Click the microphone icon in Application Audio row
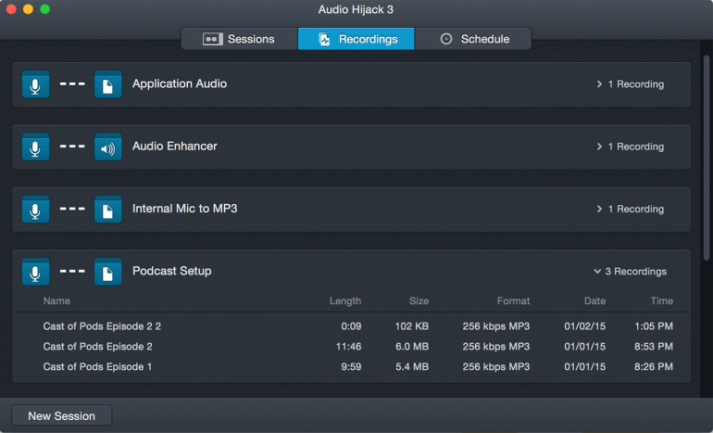The width and height of the screenshot is (713, 433). (36, 85)
